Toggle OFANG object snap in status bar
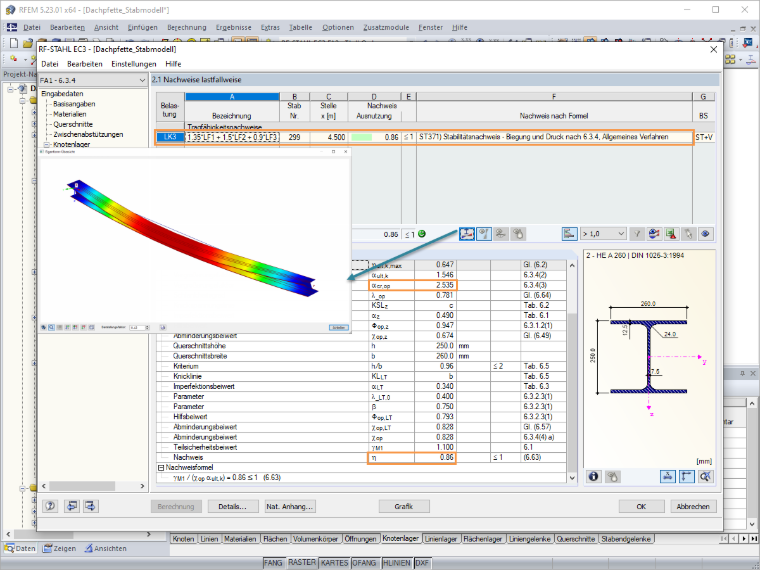The width and height of the screenshot is (760, 570). (x=365, y=563)
